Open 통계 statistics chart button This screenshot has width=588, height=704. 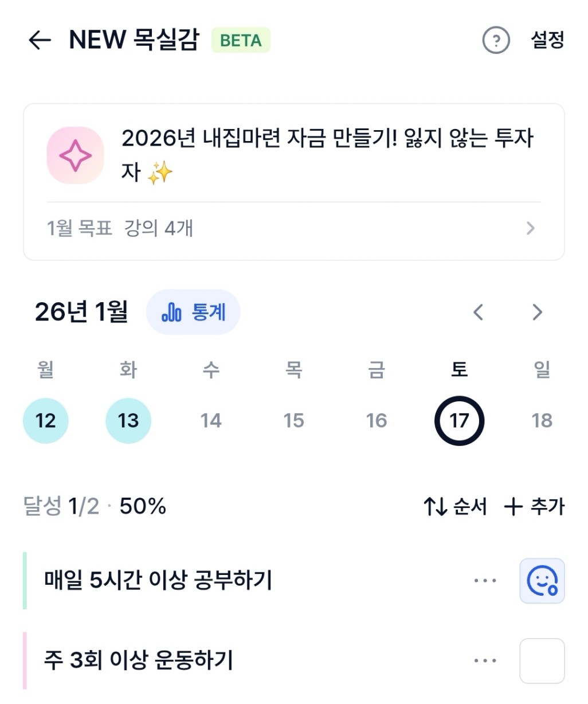[193, 312]
